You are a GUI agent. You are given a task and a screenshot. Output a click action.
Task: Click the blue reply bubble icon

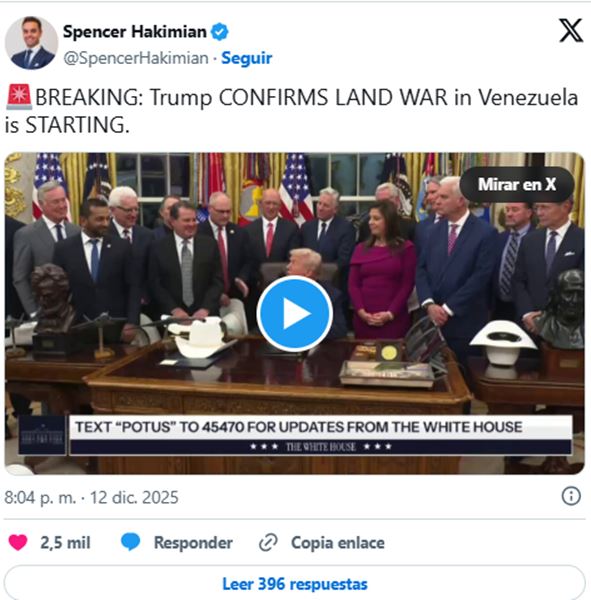[x=131, y=542]
